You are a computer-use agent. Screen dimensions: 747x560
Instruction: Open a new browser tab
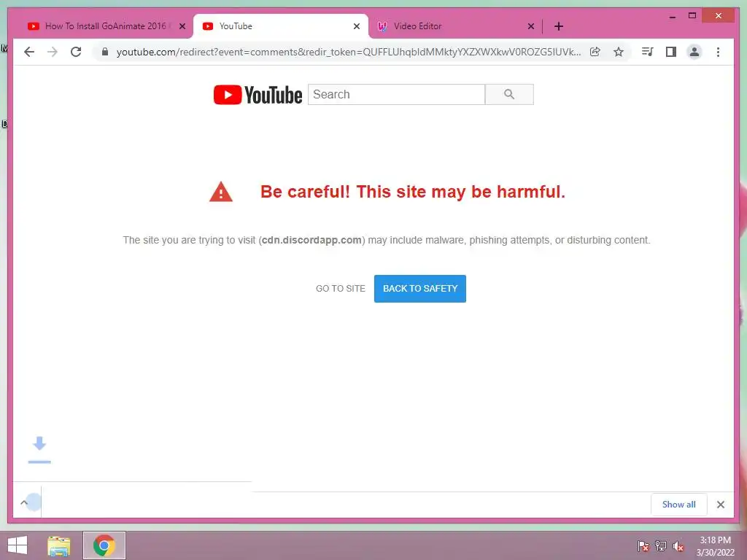pyautogui.click(x=559, y=26)
